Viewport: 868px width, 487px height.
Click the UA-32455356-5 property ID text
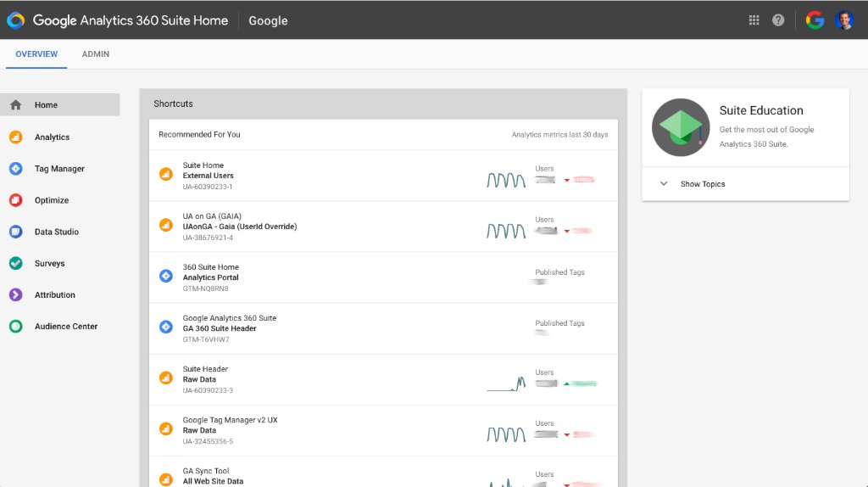(208, 441)
